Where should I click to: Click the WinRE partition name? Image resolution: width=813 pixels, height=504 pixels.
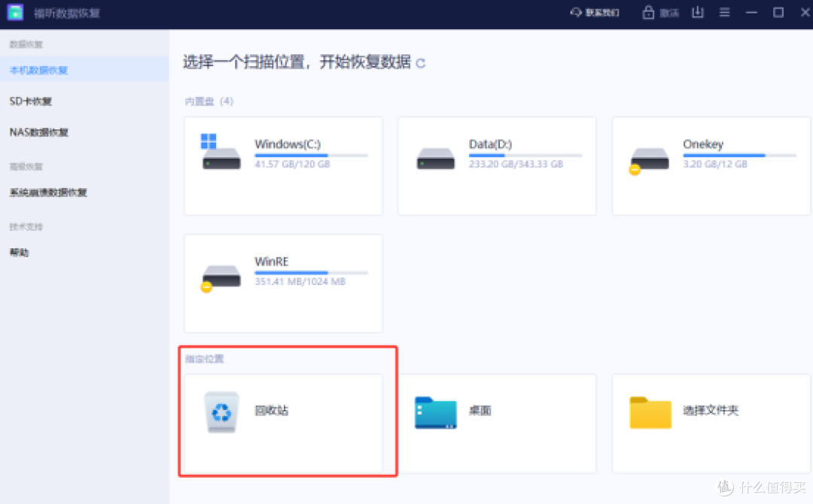[x=272, y=262]
